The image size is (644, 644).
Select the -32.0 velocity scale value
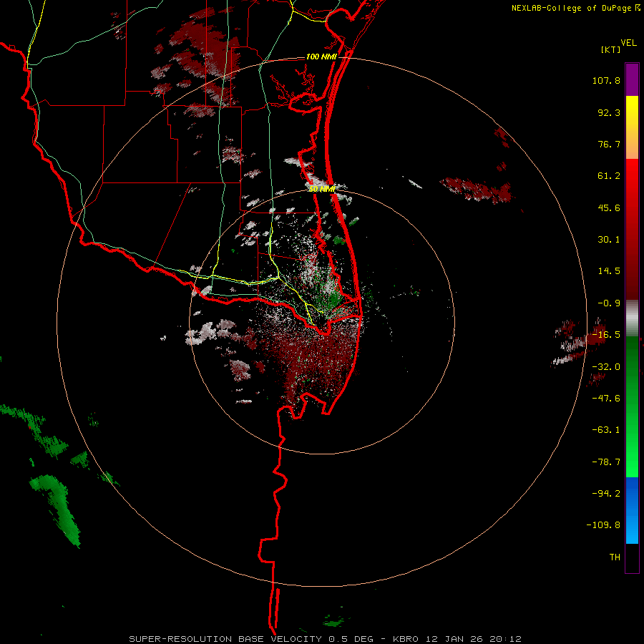[x=606, y=367]
